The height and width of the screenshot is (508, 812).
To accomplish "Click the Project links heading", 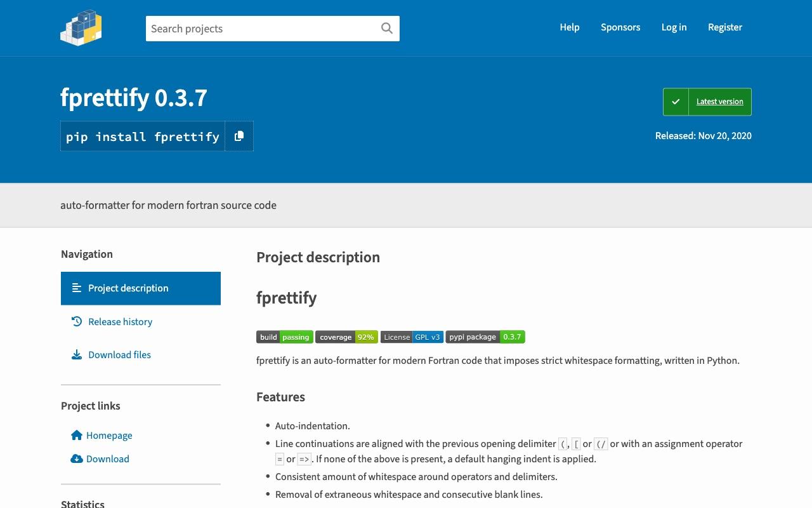I will pyautogui.click(x=91, y=406).
